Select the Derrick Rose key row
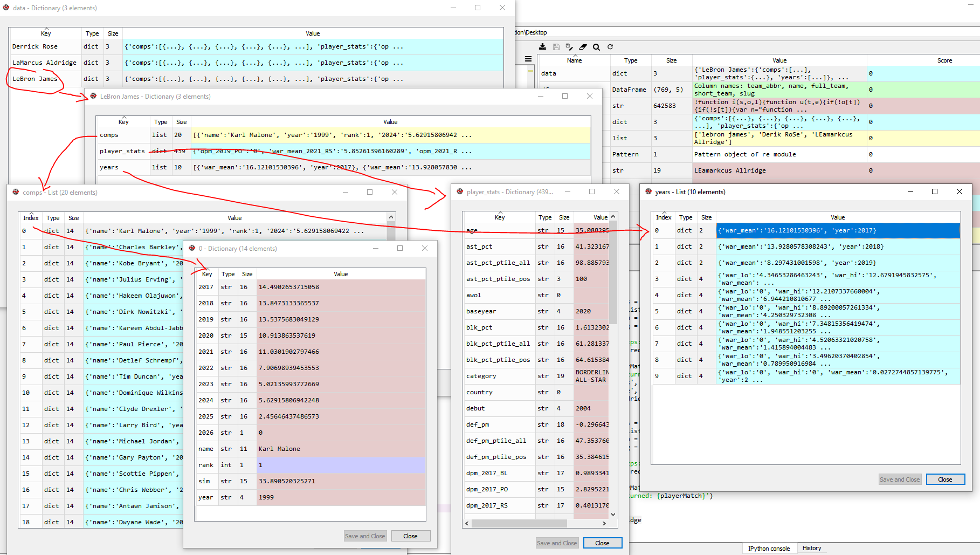This screenshot has height=555, width=980. 257,46
